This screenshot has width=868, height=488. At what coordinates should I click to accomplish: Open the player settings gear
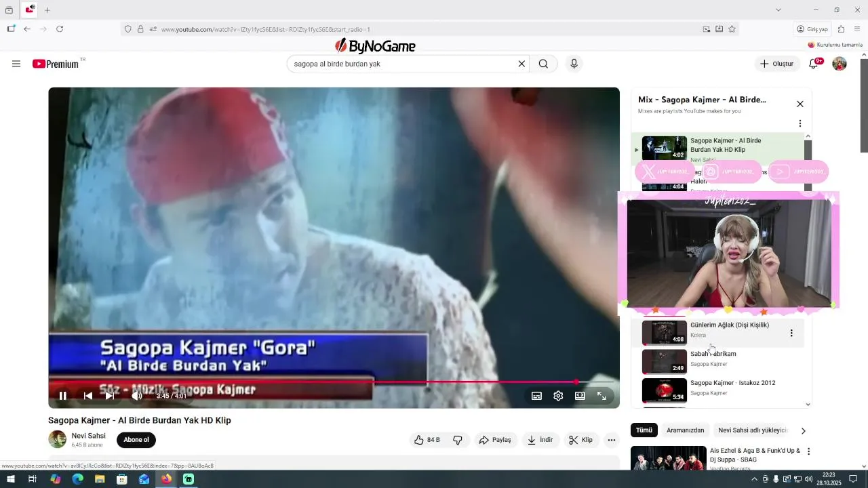tap(558, 396)
